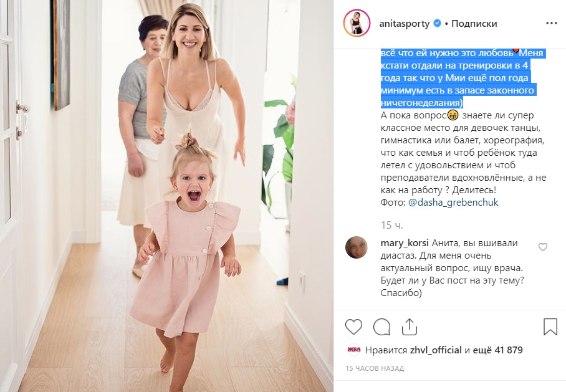Click the main post photo
Image resolution: width=566 pixels, height=392 pixels.
pos(167,196)
